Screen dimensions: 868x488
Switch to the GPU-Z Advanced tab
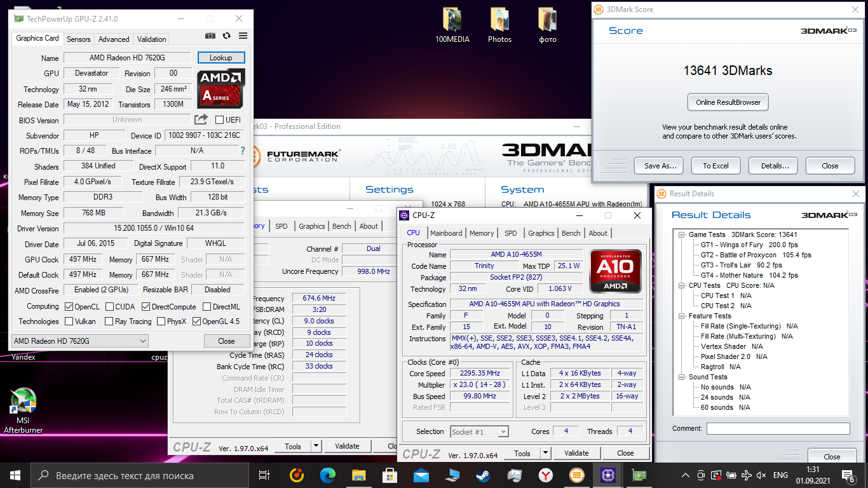(114, 39)
